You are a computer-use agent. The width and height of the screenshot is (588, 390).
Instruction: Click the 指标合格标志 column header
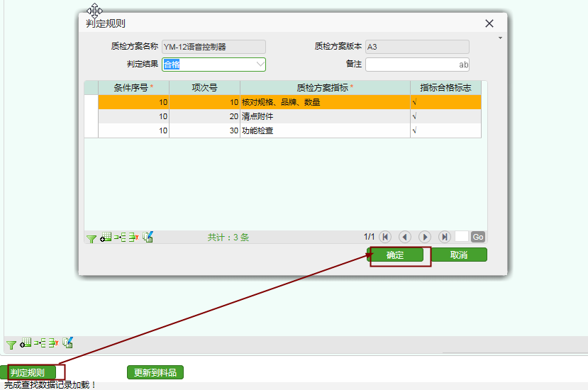445,88
